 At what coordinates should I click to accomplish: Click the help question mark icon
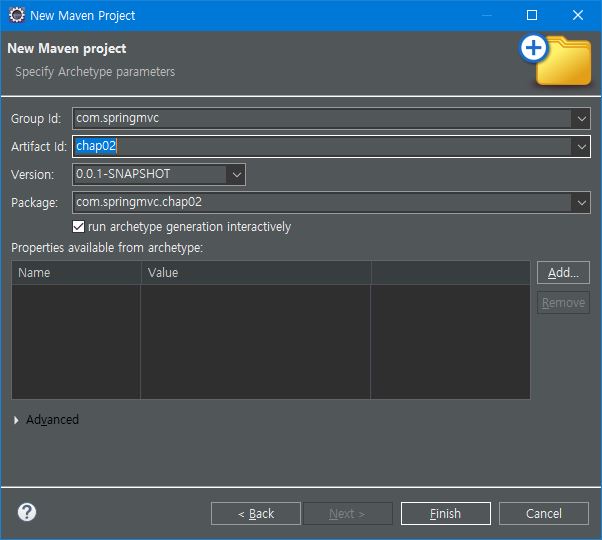tap(27, 512)
